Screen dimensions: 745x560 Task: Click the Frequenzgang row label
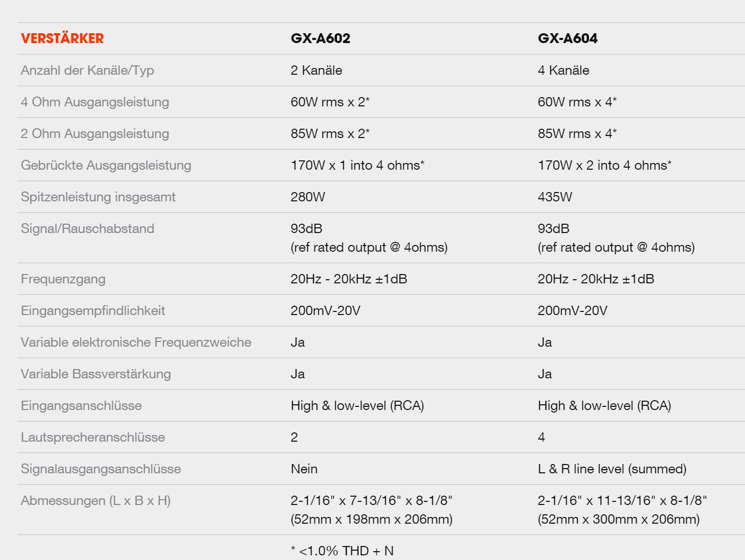click(x=63, y=279)
